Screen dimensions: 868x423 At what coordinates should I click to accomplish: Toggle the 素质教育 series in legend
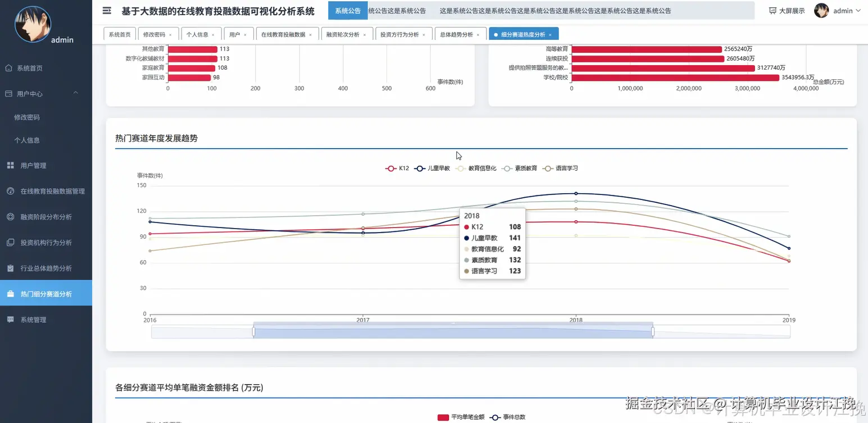519,168
